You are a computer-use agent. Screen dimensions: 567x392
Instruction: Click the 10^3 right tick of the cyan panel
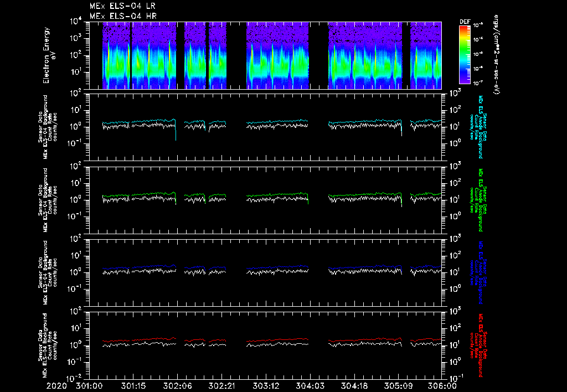coord(456,93)
